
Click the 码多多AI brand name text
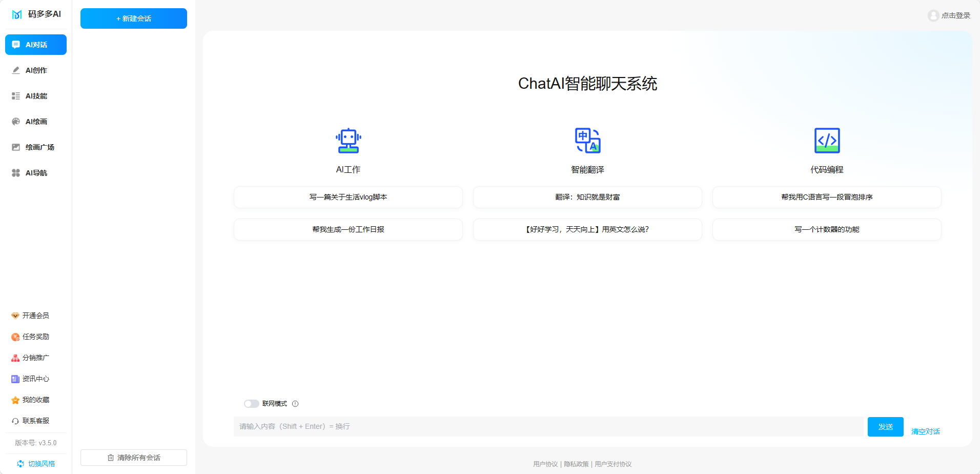click(x=45, y=14)
